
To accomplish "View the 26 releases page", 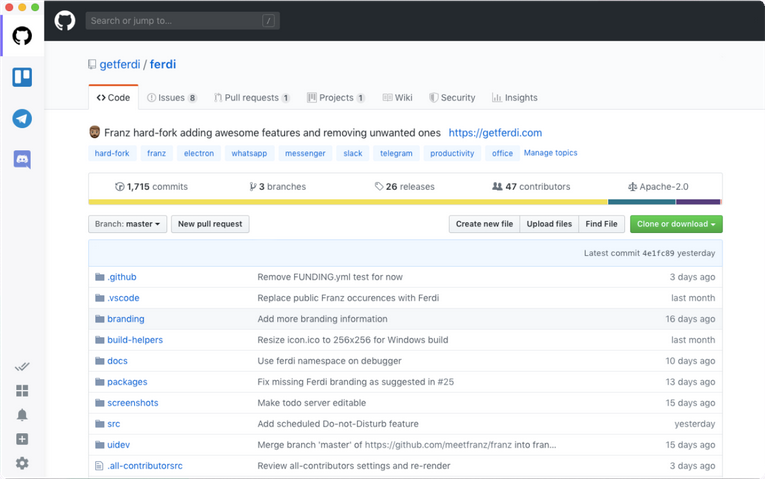I will [404, 186].
